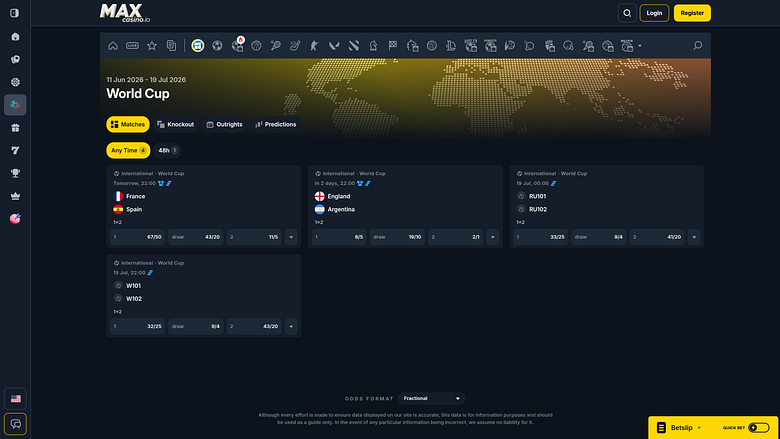Click the header search magnifier button
This screenshot has height=439, width=780.
627,13
